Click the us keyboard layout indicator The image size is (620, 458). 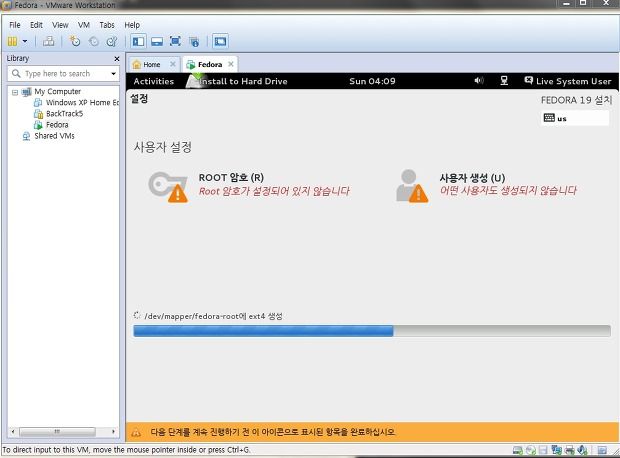(575, 118)
